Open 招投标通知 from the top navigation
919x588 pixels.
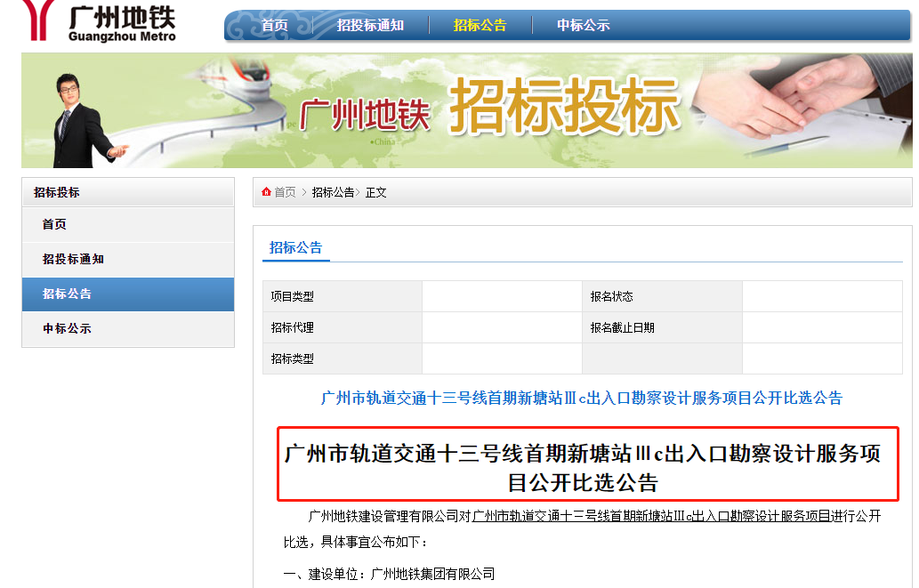click(x=369, y=25)
